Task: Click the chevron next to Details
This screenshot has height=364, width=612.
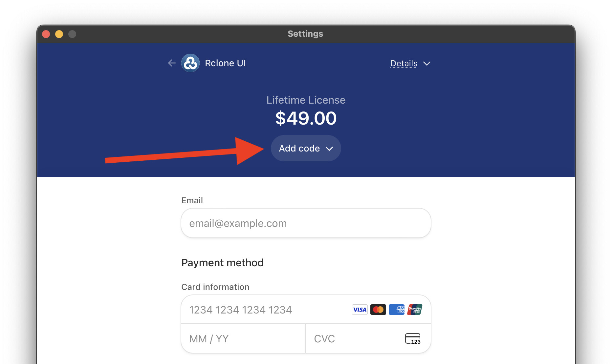Action: click(x=427, y=63)
